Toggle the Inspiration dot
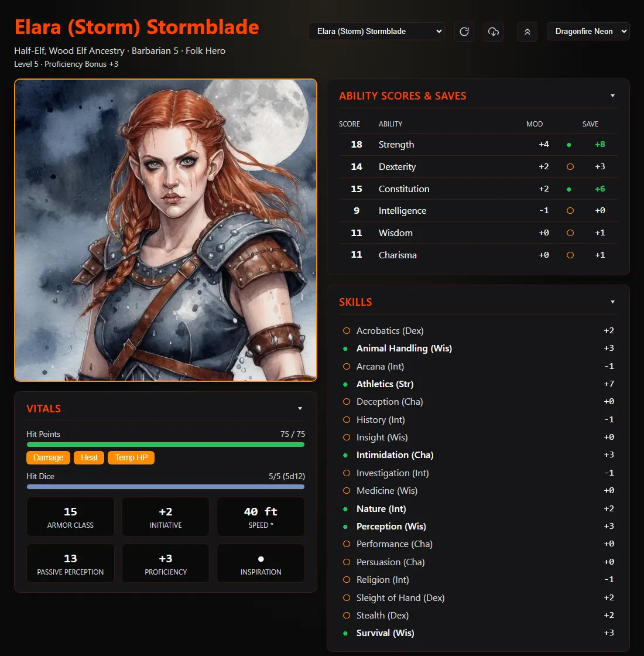Image resolution: width=644 pixels, height=656 pixels. pos(261,559)
